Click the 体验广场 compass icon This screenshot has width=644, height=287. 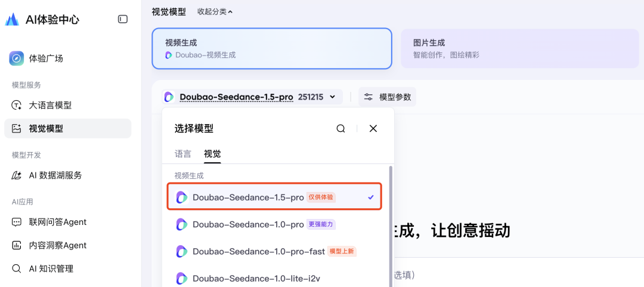pos(17,58)
